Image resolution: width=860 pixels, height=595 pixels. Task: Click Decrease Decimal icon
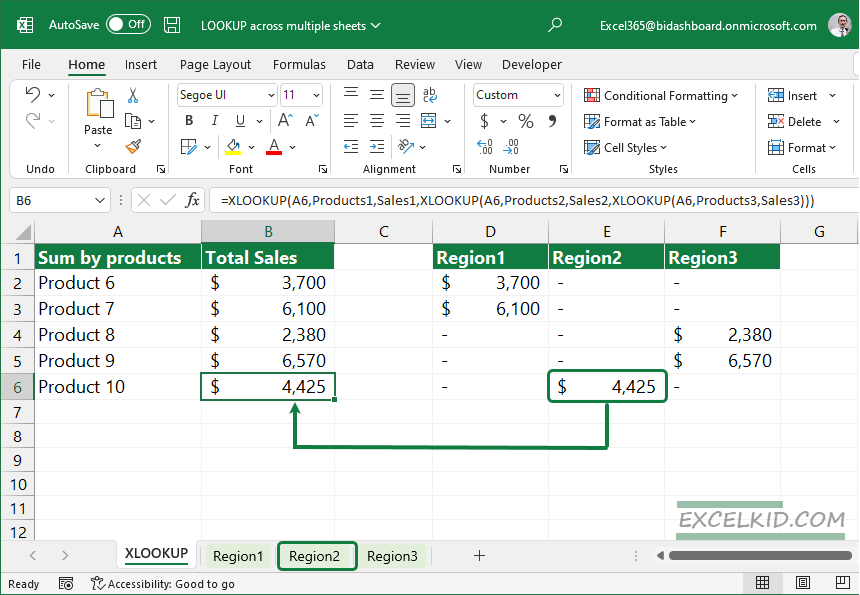[511, 147]
